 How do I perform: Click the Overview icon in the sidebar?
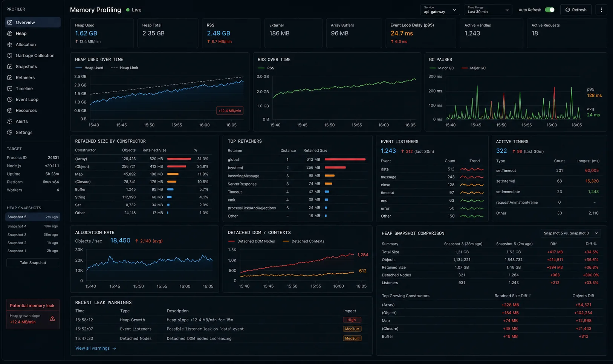(10, 22)
